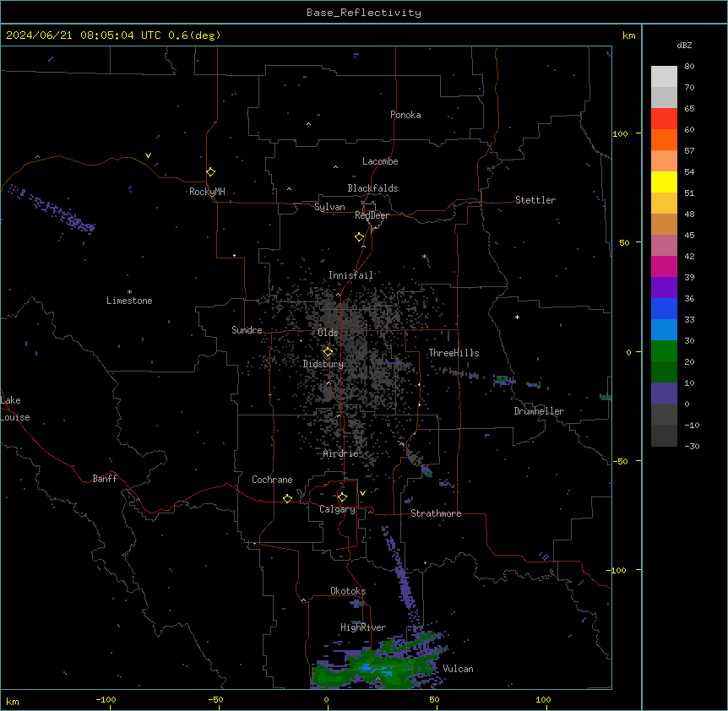The image size is (728, 711).
Task: Click the RedDeer city label
Action: pos(372,215)
